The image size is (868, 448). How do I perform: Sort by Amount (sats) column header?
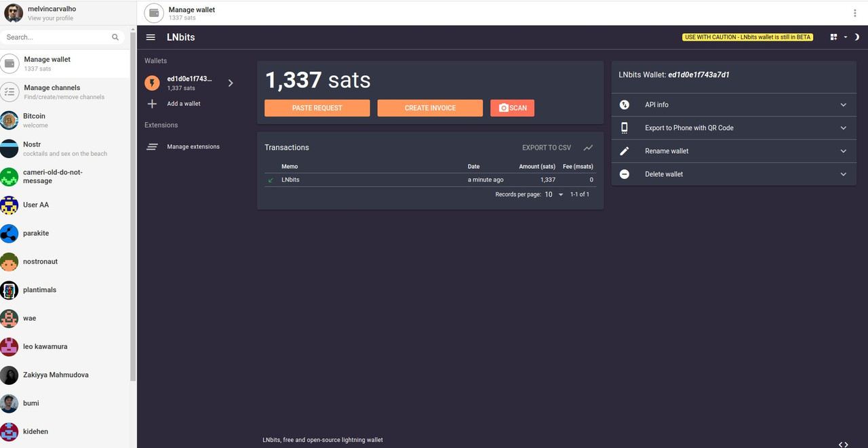click(537, 166)
